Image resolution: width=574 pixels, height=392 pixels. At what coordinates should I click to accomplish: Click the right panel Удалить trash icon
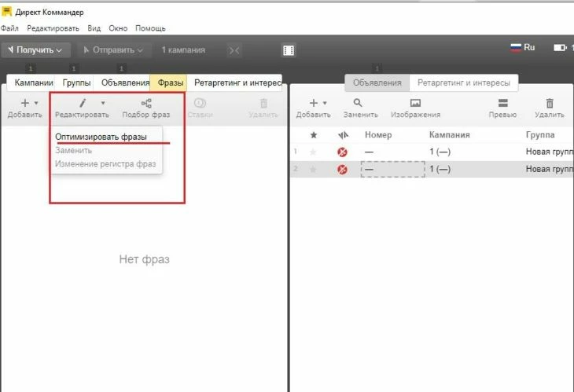tap(550, 103)
